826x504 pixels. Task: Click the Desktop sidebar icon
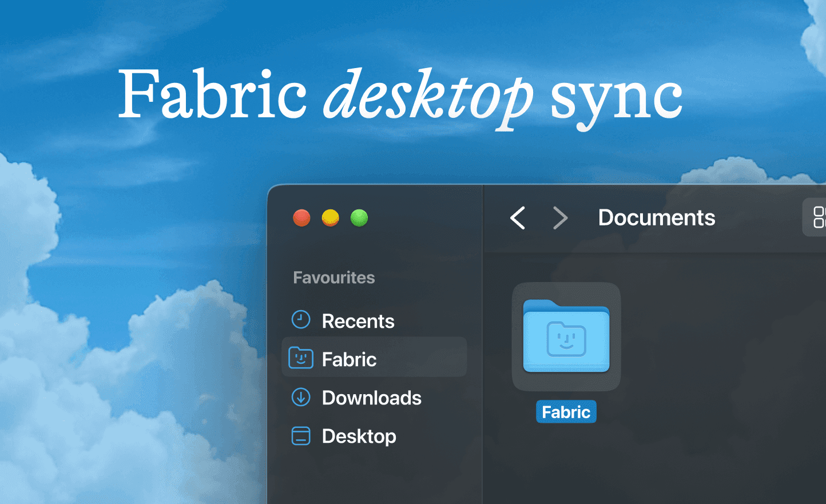(x=301, y=436)
